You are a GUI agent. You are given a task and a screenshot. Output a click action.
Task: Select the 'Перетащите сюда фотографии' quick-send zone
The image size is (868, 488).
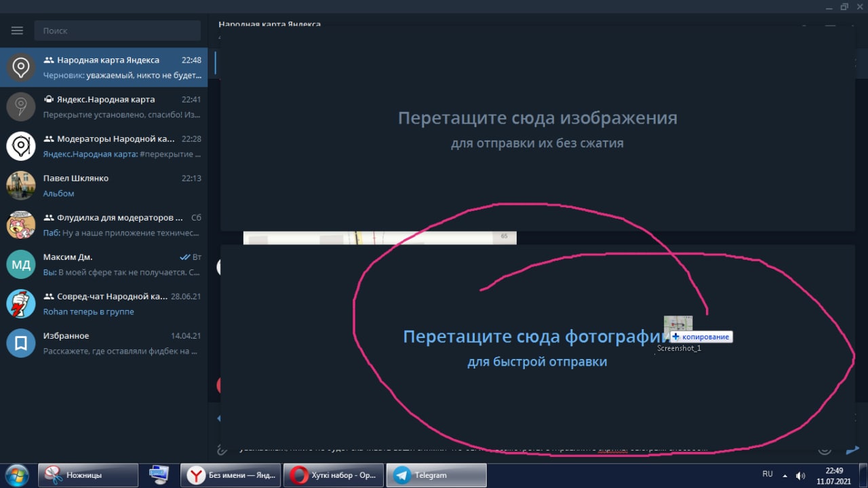[537, 346]
